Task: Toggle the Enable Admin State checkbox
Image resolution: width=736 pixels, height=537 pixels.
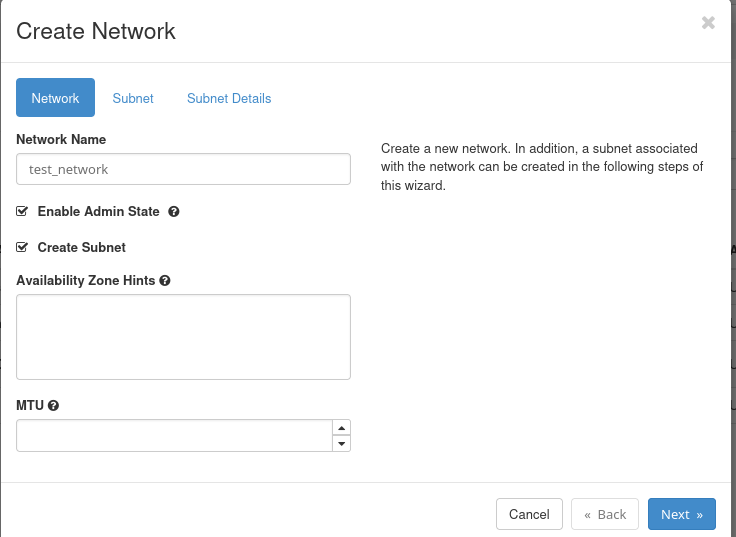Action: pyautogui.click(x=22, y=212)
